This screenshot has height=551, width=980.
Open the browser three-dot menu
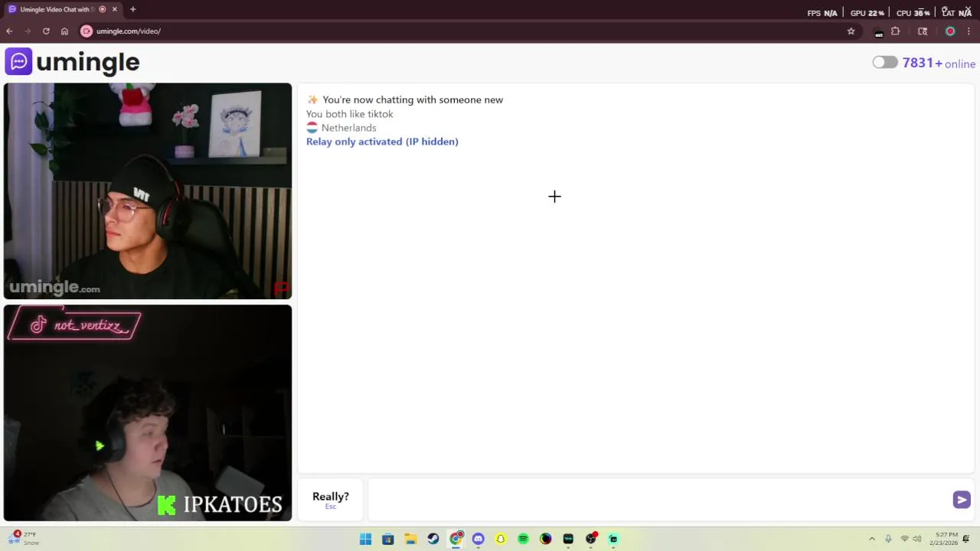coord(969,31)
